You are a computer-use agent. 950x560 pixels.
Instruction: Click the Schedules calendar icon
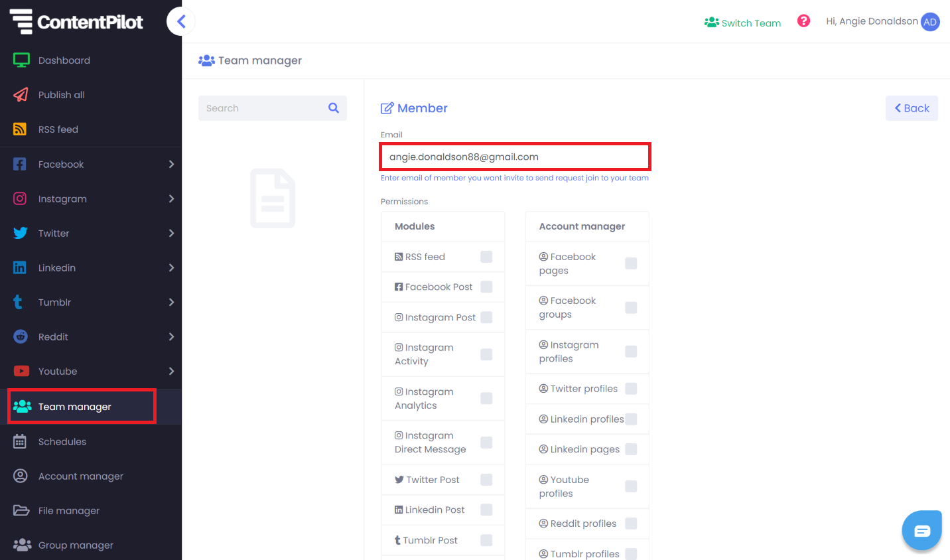click(x=20, y=441)
